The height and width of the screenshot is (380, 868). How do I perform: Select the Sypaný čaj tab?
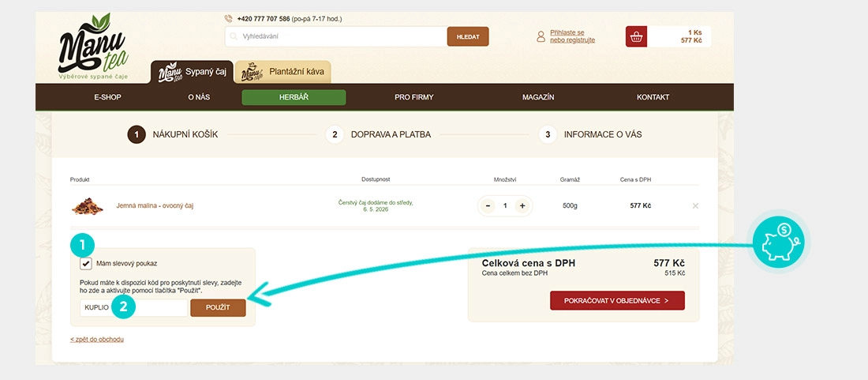192,72
